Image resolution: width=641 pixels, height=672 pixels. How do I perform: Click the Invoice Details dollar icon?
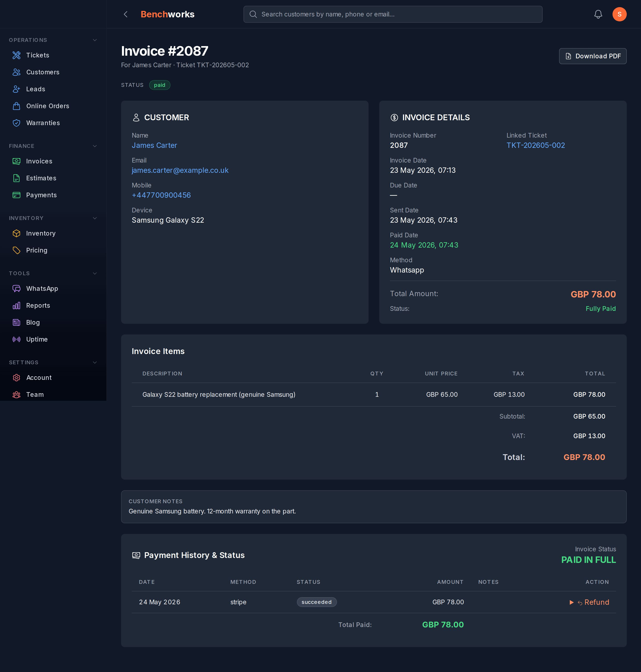[394, 118]
